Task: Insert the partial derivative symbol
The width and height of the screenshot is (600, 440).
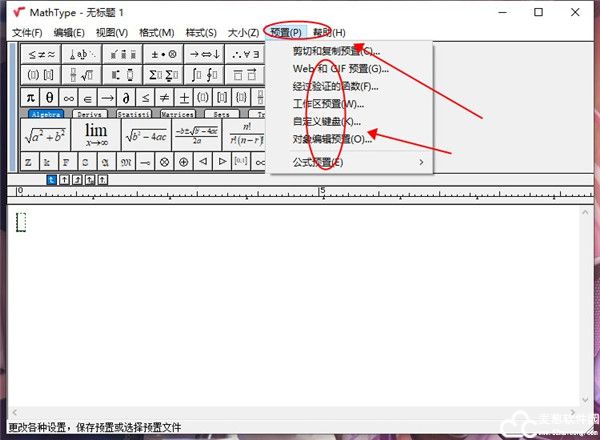Action: coord(126,97)
